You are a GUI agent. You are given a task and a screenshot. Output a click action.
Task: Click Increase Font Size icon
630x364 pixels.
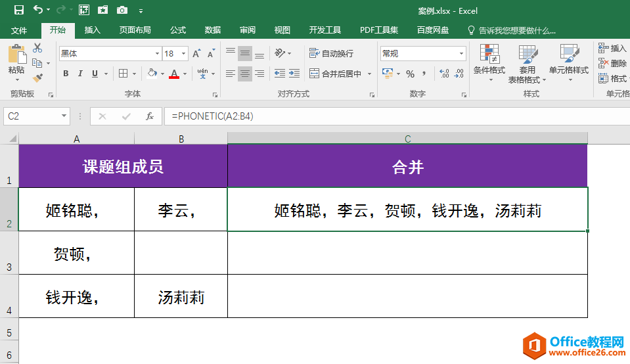click(196, 53)
